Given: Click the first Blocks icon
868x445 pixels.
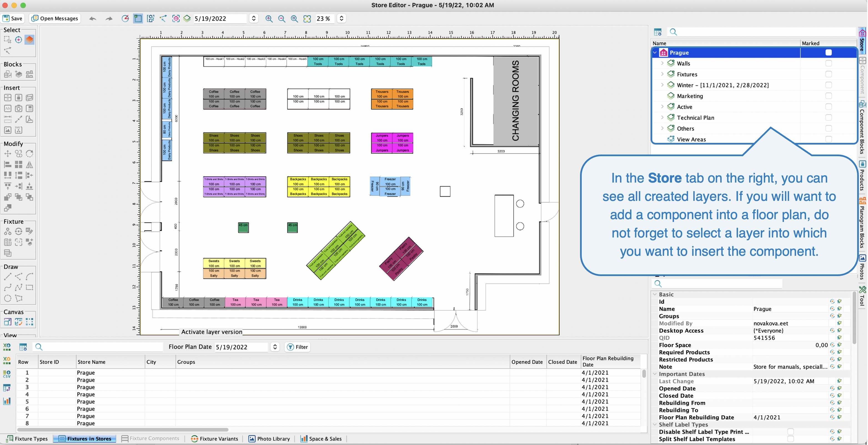Looking at the screenshot, I should click(x=7, y=74).
